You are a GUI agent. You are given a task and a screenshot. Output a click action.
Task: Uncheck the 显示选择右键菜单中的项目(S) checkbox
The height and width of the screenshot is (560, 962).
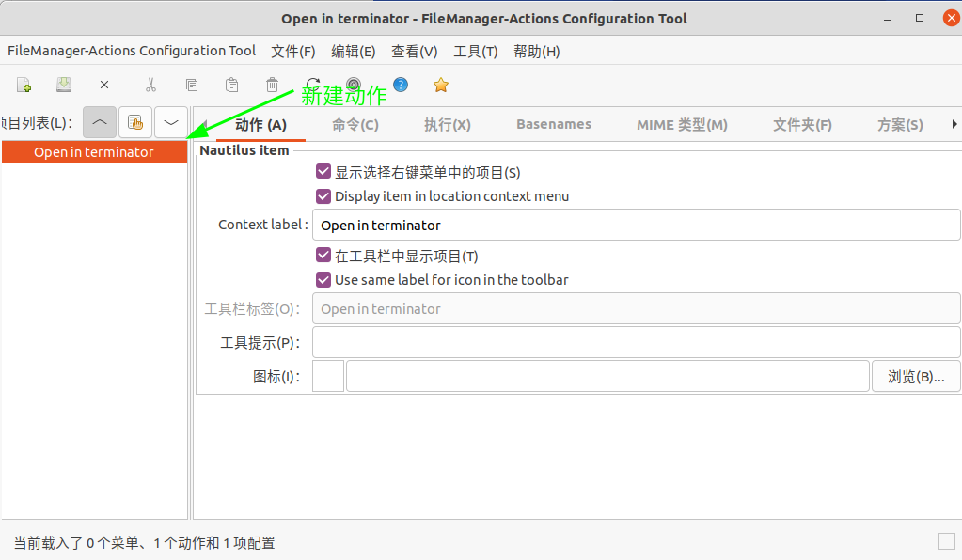(323, 172)
